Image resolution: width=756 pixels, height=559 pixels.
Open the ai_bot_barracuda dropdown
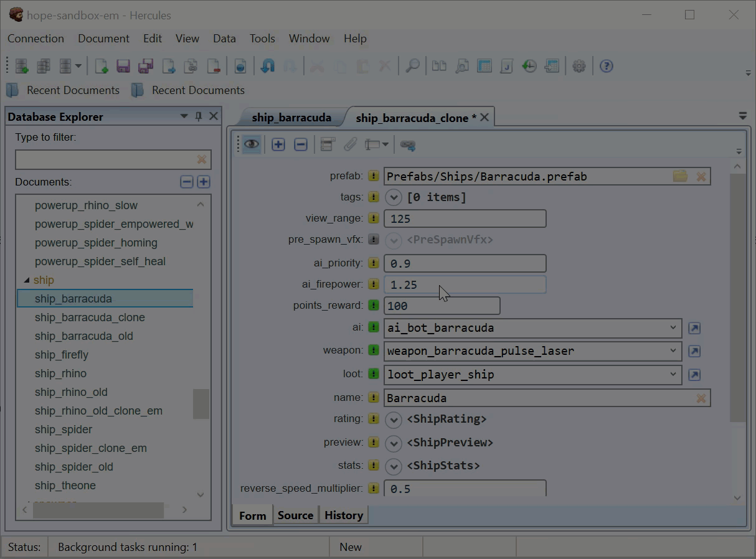(x=673, y=327)
